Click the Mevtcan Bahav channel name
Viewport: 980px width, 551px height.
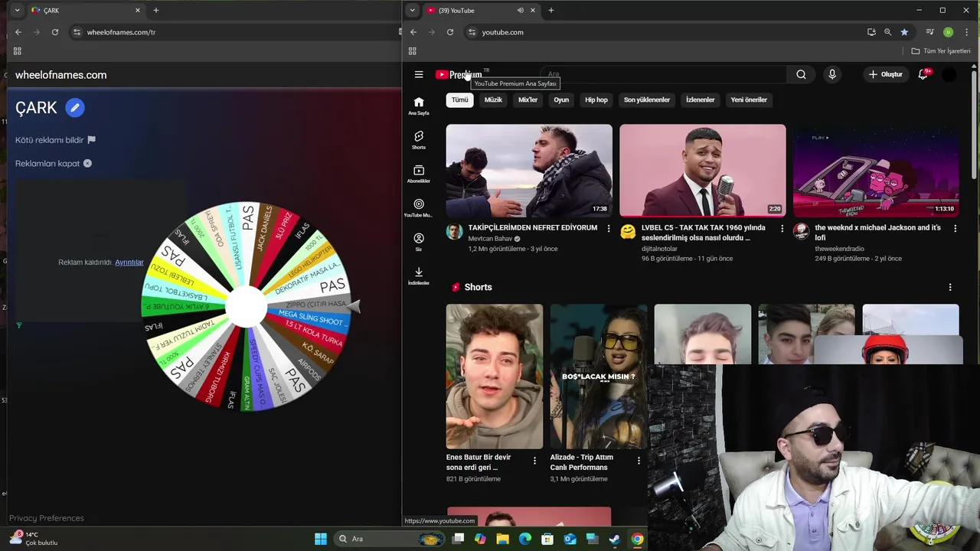point(490,239)
